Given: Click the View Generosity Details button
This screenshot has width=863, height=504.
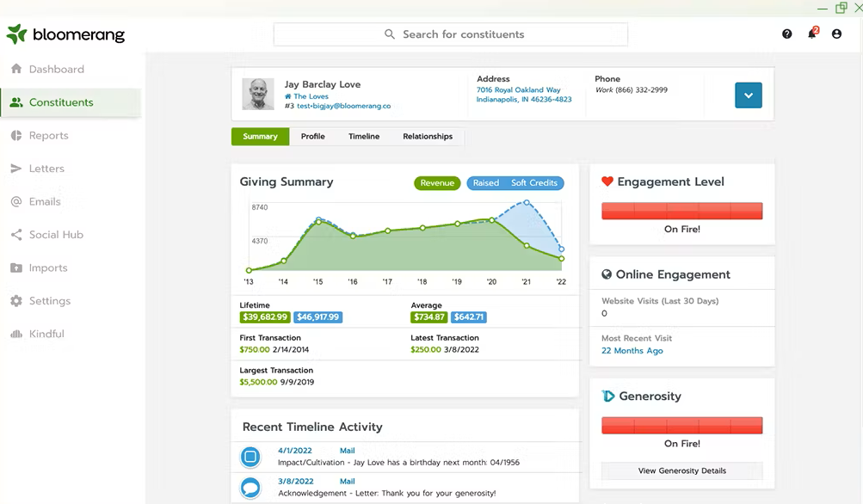Looking at the screenshot, I should (x=682, y=470).
